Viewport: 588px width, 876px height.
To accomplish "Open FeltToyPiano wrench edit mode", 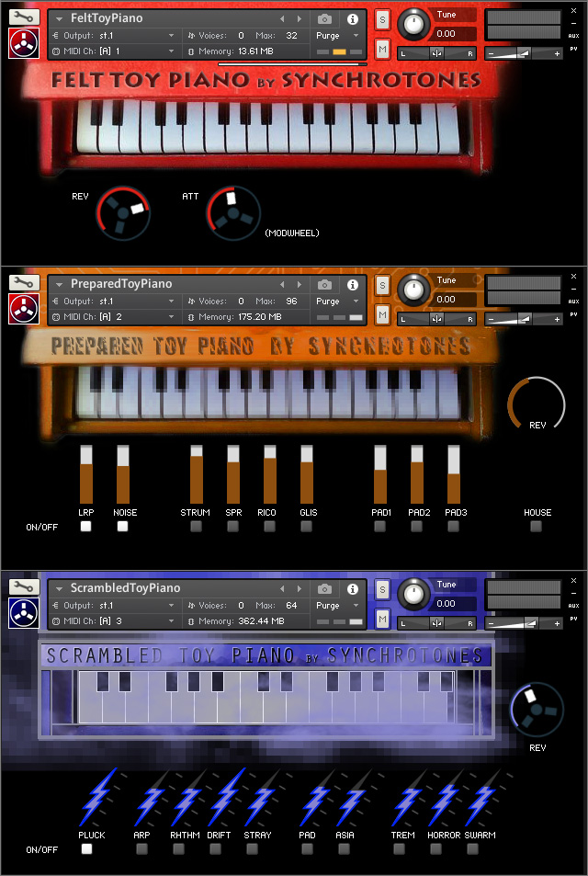I will [x=24, y=17].
